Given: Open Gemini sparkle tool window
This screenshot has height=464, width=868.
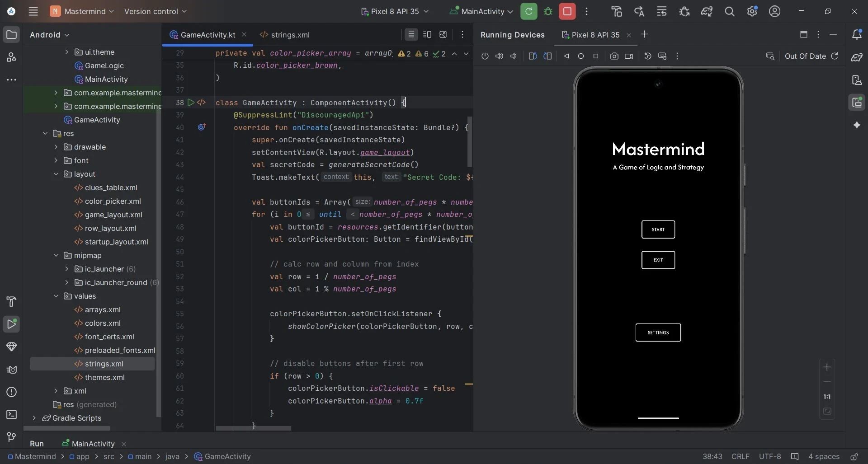Looking at the screenshot, I should [857, 125].
